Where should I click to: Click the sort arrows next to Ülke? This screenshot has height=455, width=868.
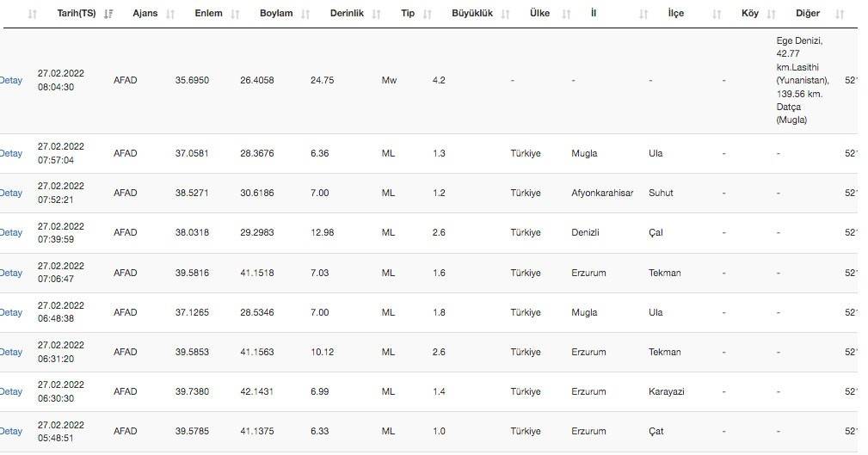pyautogui.click(x=565, y=15)
